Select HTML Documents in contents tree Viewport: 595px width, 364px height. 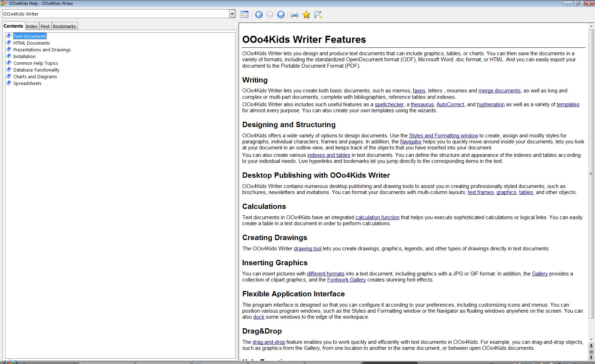[x=32, y=43]
